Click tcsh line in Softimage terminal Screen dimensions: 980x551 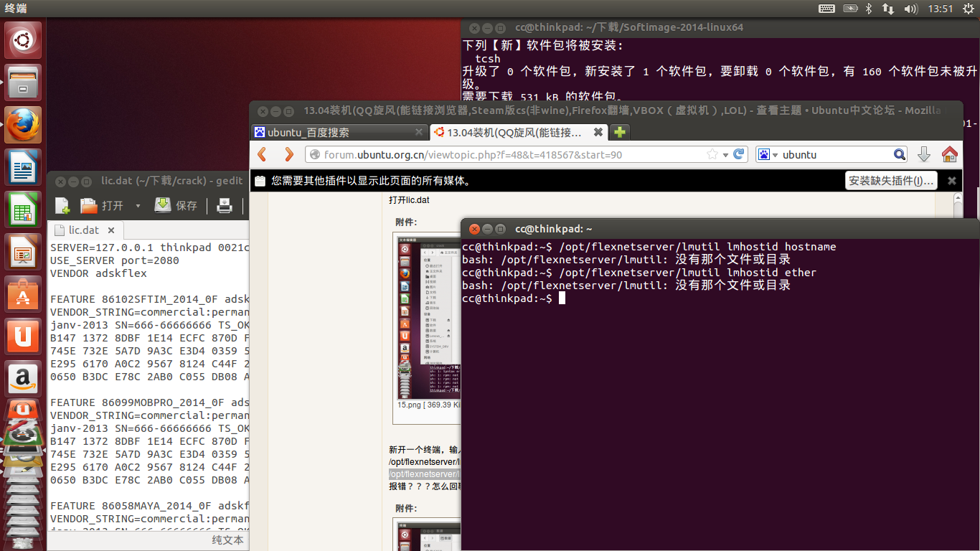tap(488, 59)
